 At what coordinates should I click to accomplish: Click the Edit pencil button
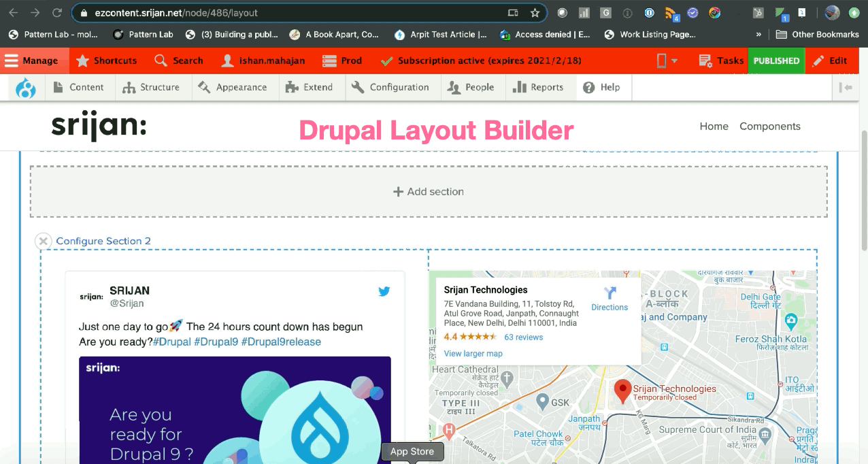pyautogui.click(x=830, y=61)
